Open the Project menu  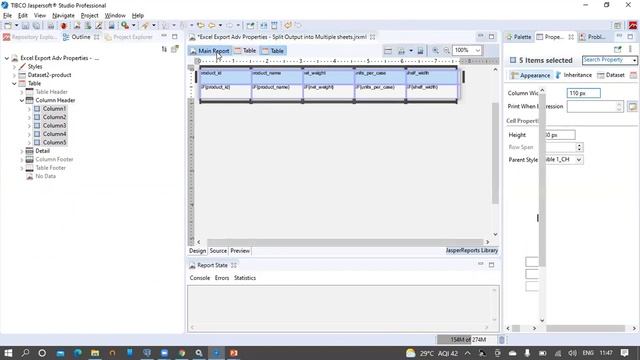(x=89, y=16)
